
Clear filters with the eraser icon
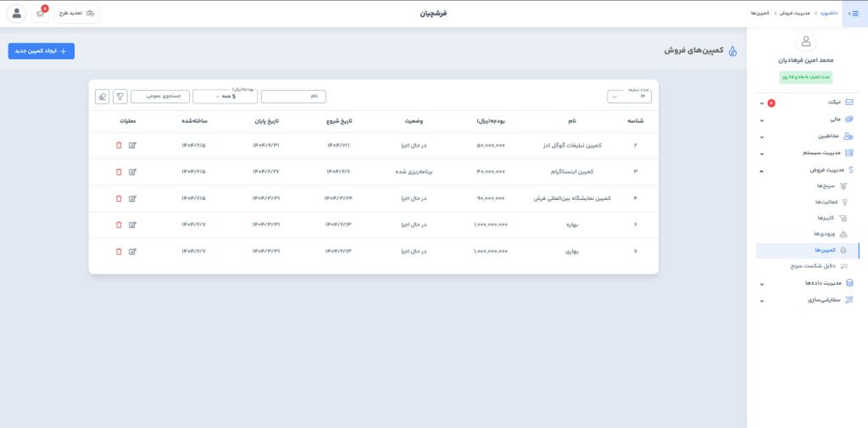[103, 97]
